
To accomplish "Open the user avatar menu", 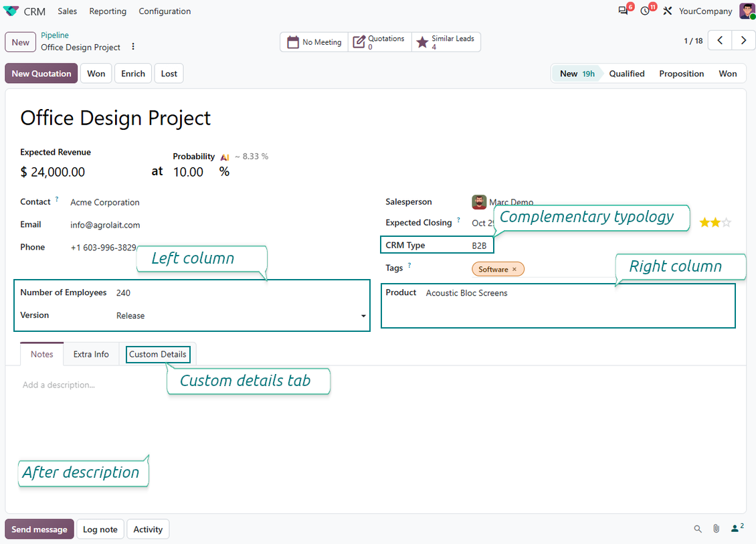I will (747, 11).
